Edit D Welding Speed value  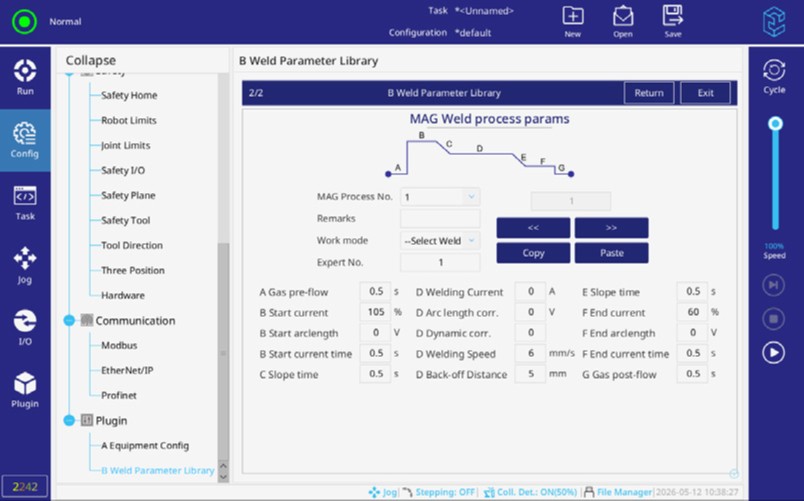point(530,353)
